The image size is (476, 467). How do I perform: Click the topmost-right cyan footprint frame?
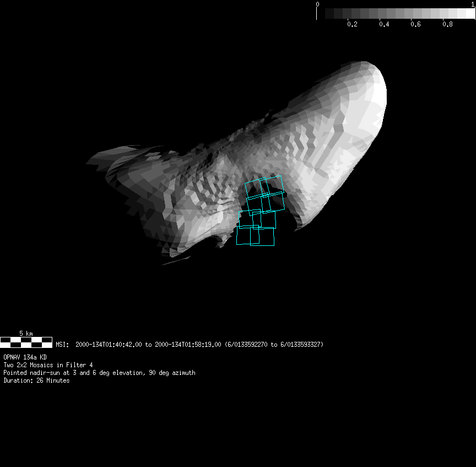click(x=272, y=185)
